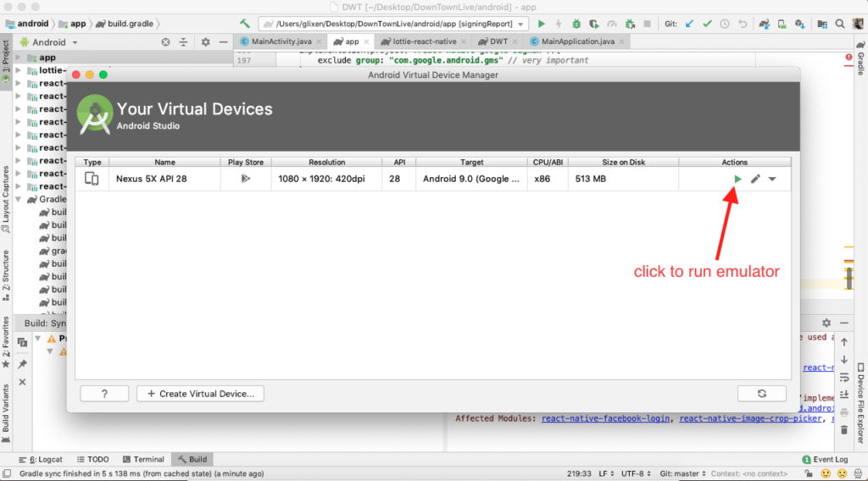Viewport: 868px width, 481px height.
Task: Run with coverage shield icon
Action: pos(594,24)
